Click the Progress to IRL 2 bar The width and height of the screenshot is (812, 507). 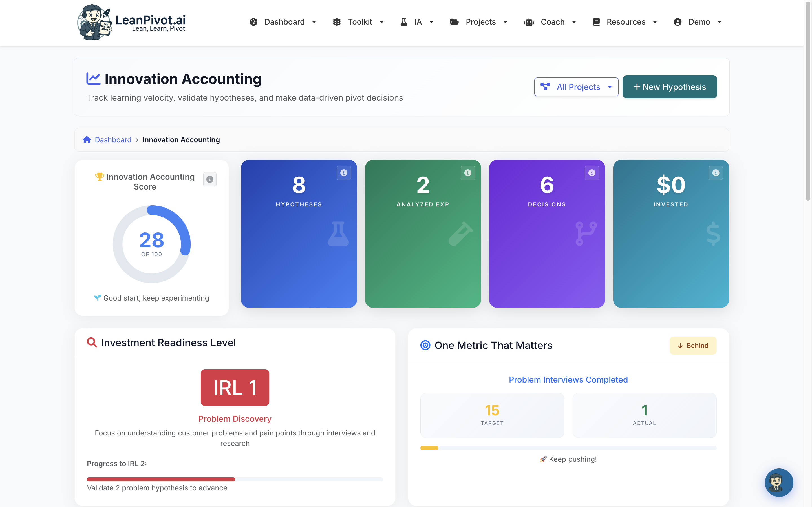point(235,479)
